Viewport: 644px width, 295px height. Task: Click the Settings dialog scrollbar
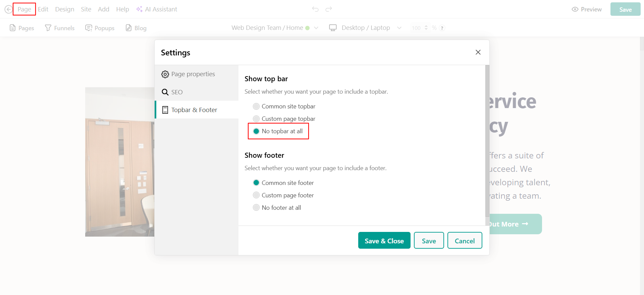pyautogui.click(x=487, y=141)
